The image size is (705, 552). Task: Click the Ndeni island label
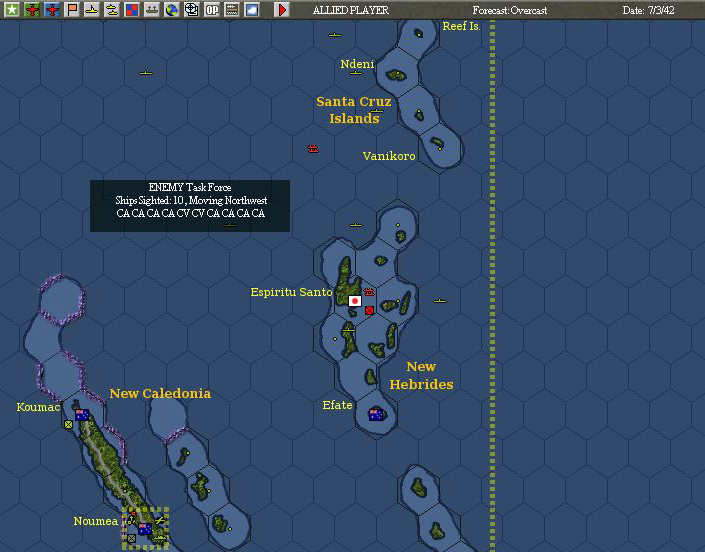357,64
